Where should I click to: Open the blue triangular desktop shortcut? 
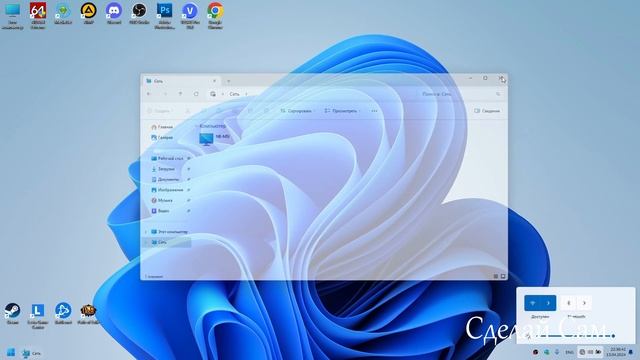tap(63, 313)
